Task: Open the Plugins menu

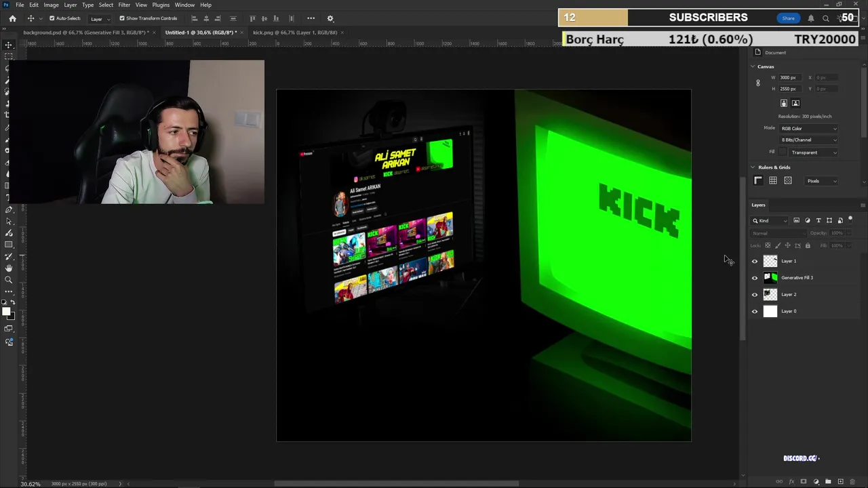Action: 161,5
